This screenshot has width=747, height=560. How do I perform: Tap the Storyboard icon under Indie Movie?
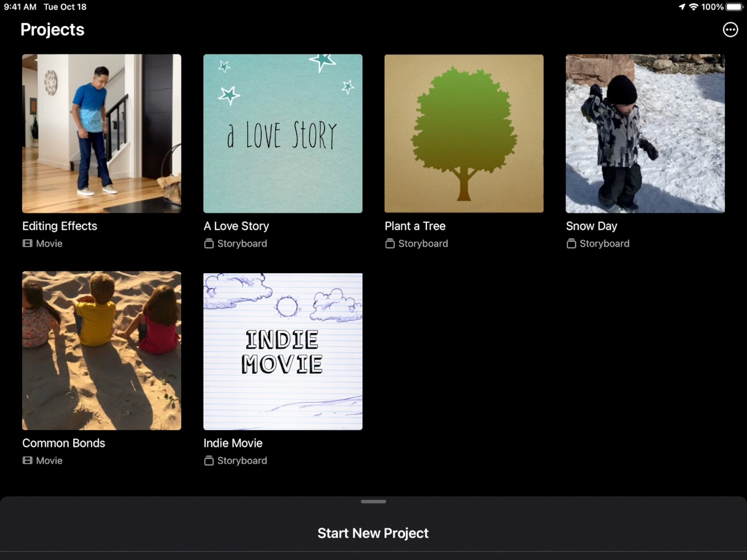[x=209, y=461]
